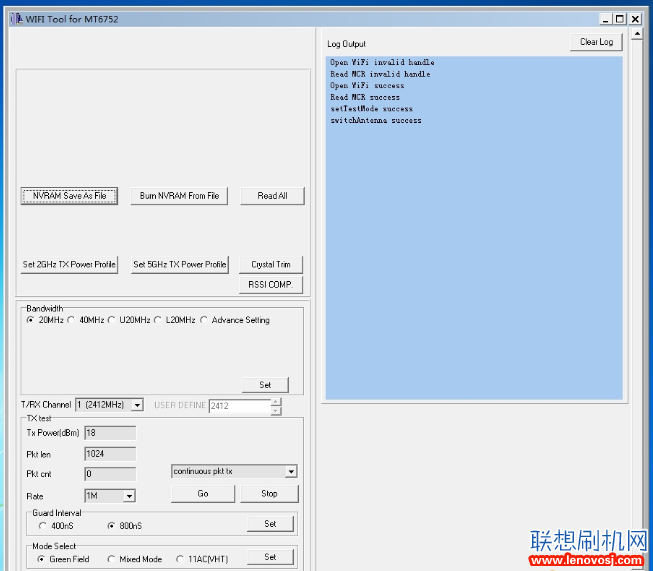The width and height of the screenshot is (653, 571).
Task: Open Set 2GHz TX Power Profile
Action: [69, 264]
